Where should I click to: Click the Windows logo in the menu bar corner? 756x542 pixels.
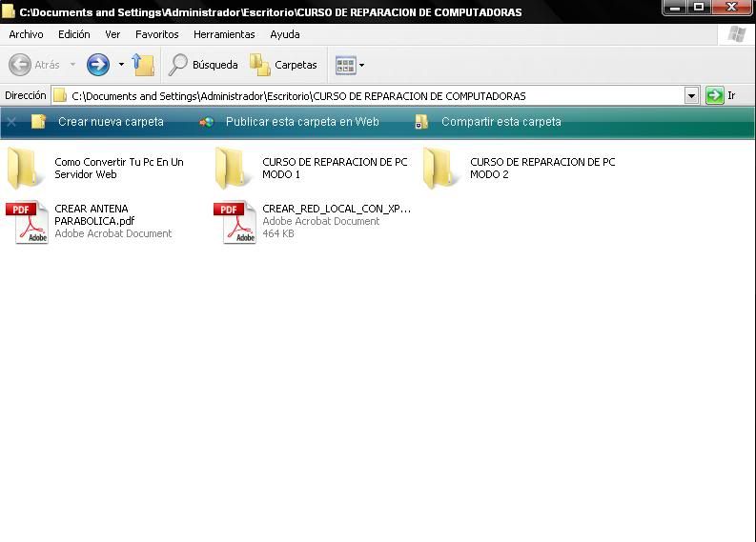coord(736,34)
